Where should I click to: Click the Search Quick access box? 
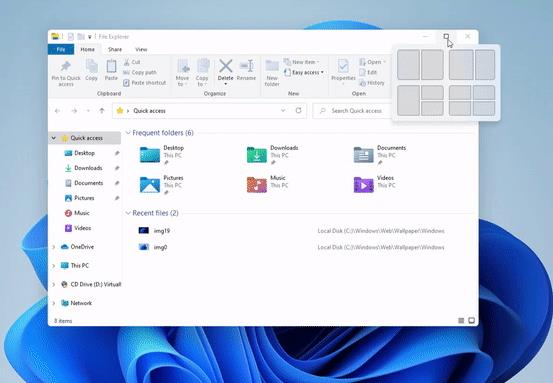pyautogui.click(x=353, y=111)
